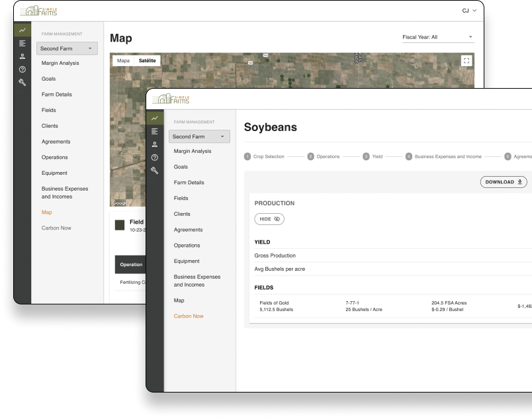Click the wrench icon in the Map window sidebar
The width and height of the screenshot is (532, 419).
pyautogui.click(x=22, y=83)
